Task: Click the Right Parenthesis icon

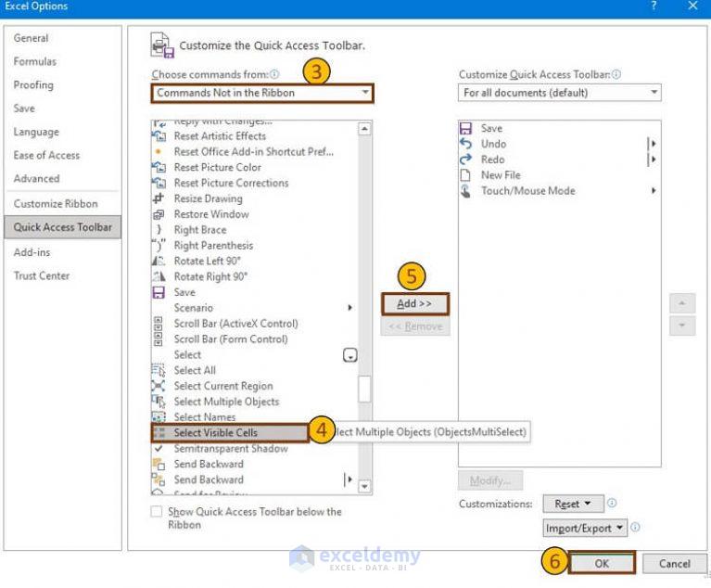Action: (x=159, y=245)
